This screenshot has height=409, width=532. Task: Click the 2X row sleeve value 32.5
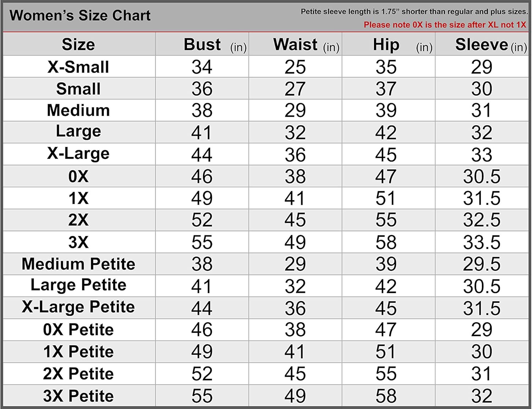pyautogui.click(x=482, y=220)
